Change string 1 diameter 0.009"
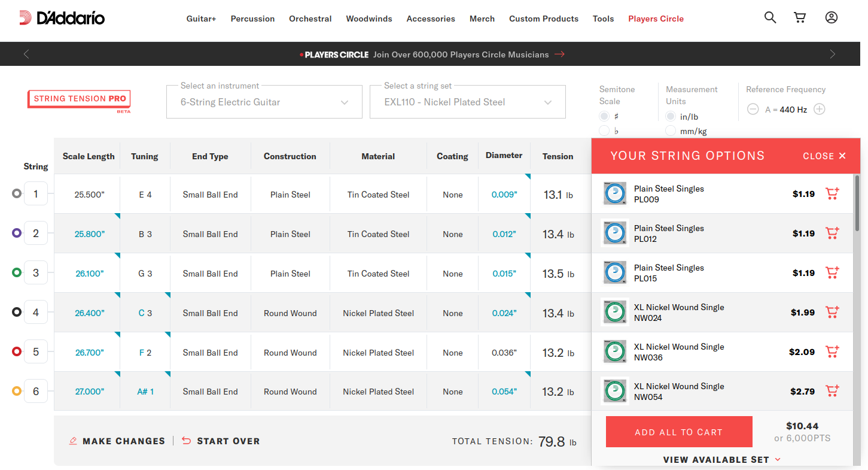 click(504, 195)
